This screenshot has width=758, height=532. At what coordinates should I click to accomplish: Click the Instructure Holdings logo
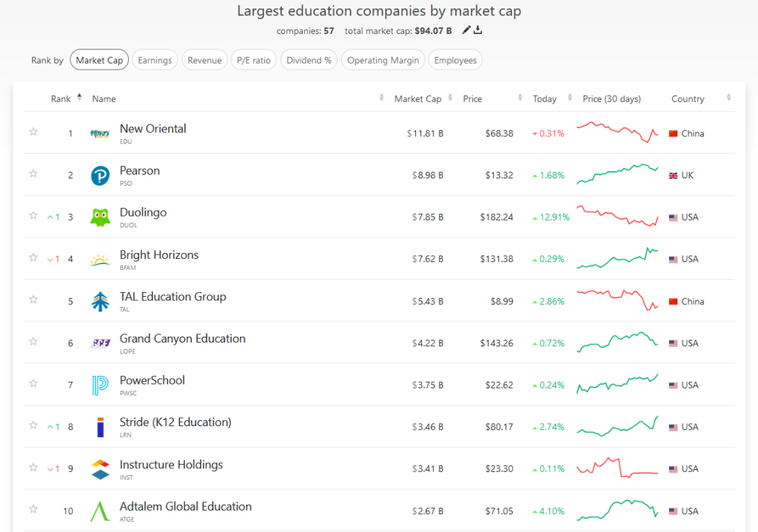(100, 469)
